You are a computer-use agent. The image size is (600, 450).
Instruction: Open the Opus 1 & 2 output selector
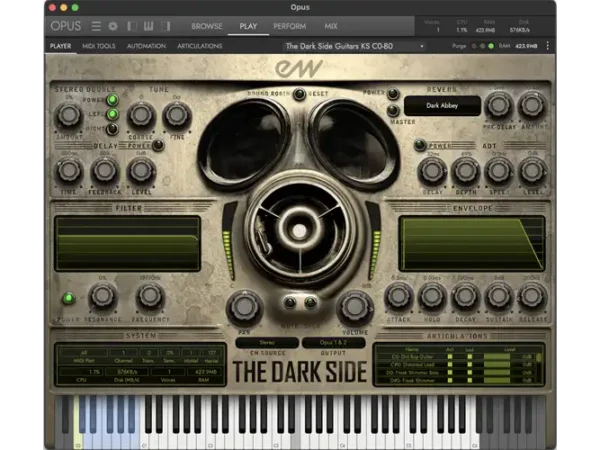[333, 342]
